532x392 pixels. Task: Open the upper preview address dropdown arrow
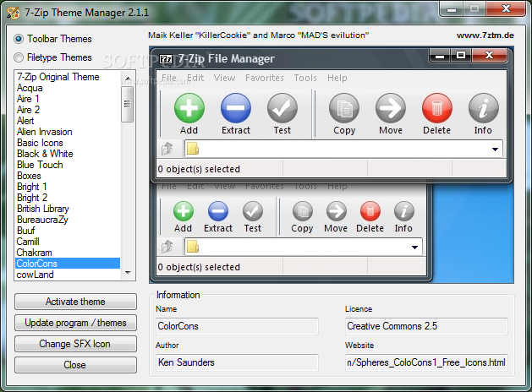[495, 149]
